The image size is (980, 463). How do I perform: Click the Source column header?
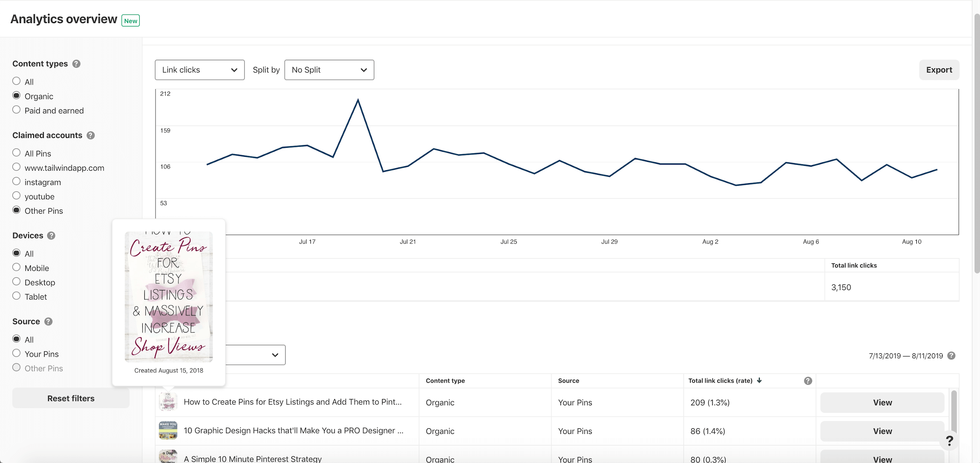coord(568,381)
